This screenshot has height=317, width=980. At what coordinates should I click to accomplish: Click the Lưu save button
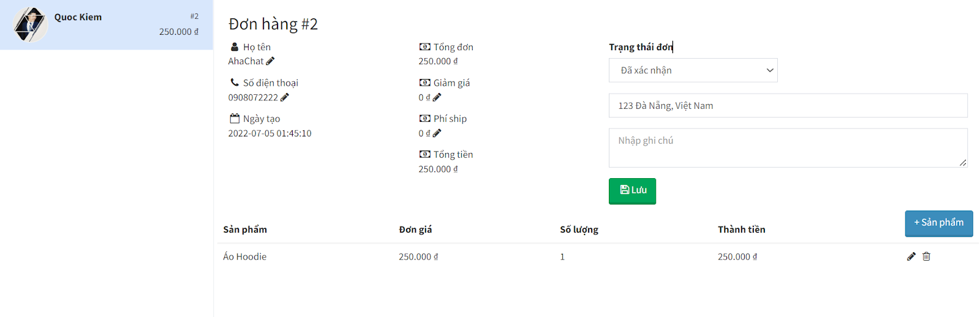(x=632, y=191)
